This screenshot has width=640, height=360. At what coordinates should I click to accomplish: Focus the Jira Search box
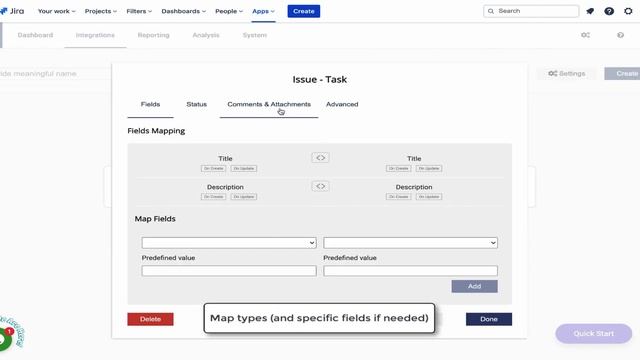(x=531, y=11)
